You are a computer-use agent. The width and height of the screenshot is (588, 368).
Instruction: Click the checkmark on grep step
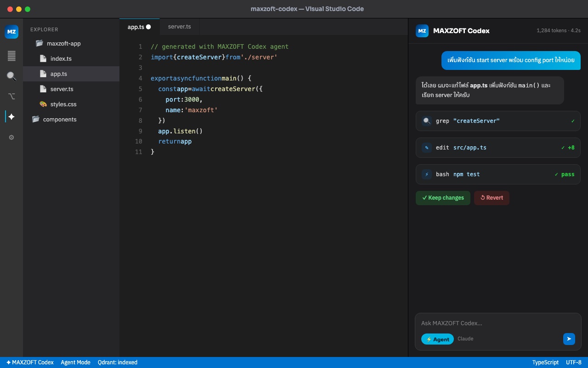pyautogui.click(x=573, y=121)
